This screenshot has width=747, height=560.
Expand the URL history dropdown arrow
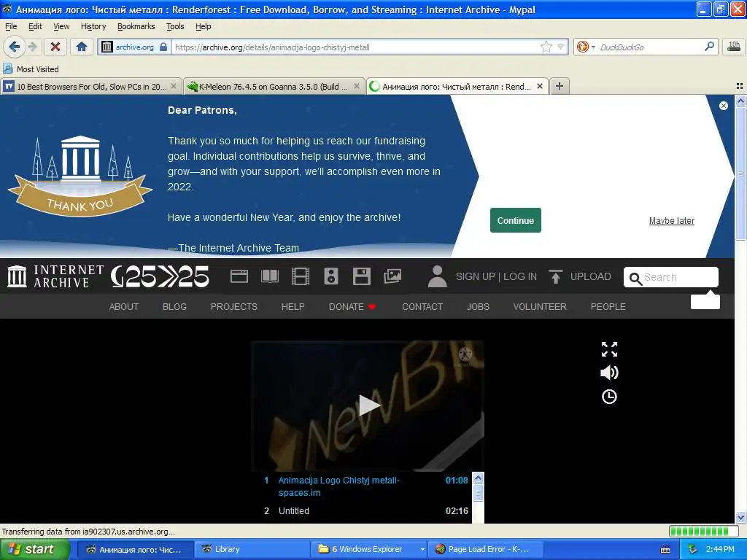pyautogui.click(x=561, y=47)
